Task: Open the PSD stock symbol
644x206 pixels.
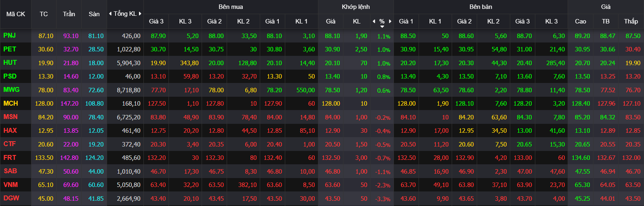Action: (10, 76)
